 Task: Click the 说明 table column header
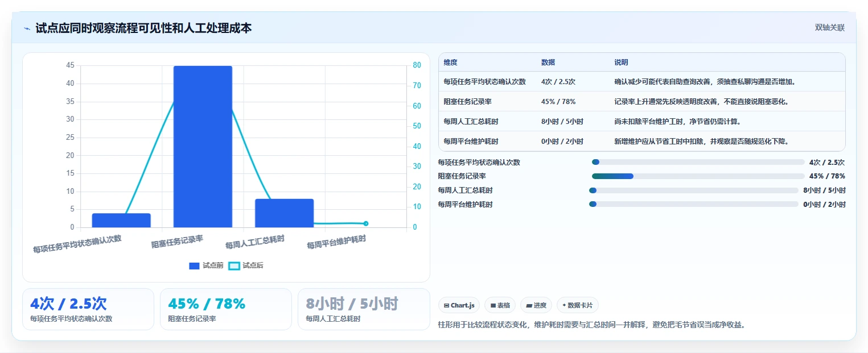click(621, 63)
